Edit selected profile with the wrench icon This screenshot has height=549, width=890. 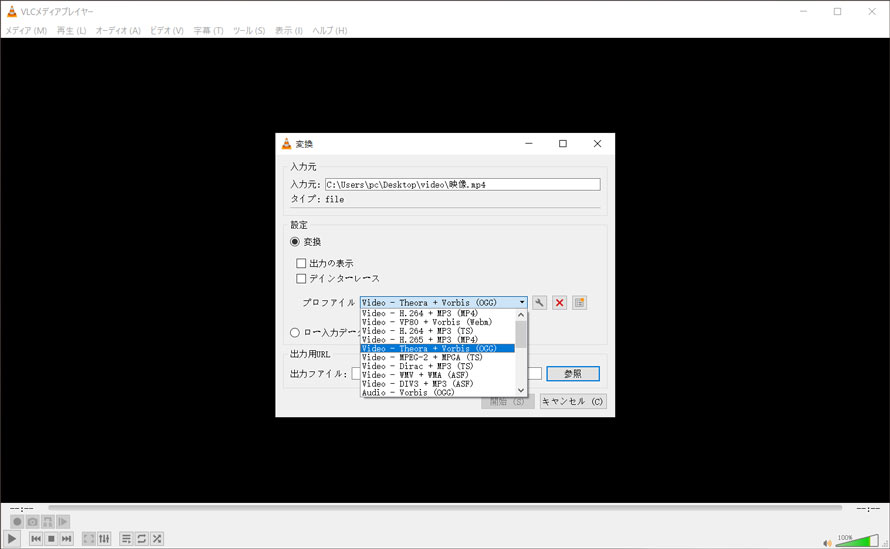539,303
